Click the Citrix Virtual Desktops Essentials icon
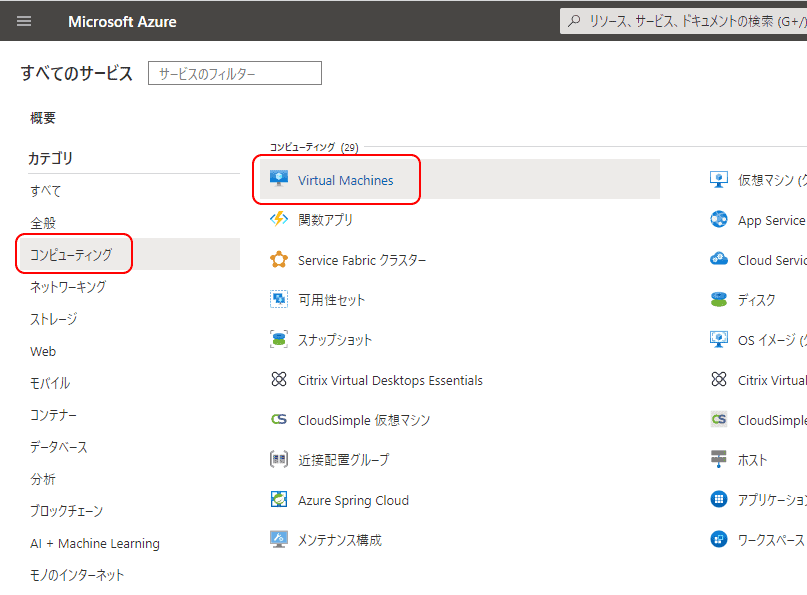Image resolution: width=807 pixels, height=595 pixels. (x=279, y=379)
